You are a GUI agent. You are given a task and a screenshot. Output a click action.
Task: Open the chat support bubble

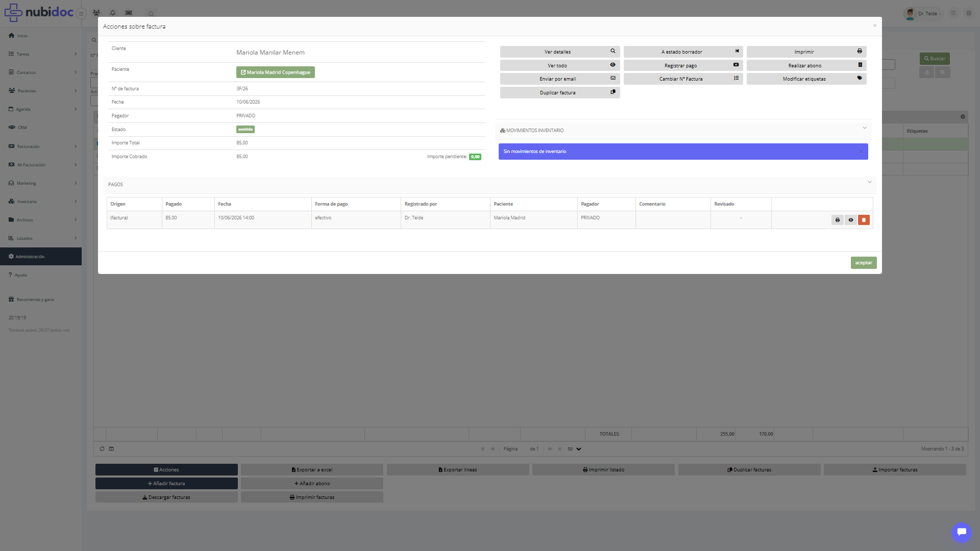pyautogui.click(x=961, y=532)
